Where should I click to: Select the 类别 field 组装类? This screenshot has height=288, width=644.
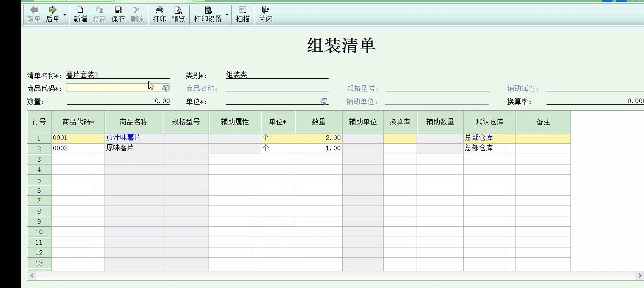coord(277,74)
